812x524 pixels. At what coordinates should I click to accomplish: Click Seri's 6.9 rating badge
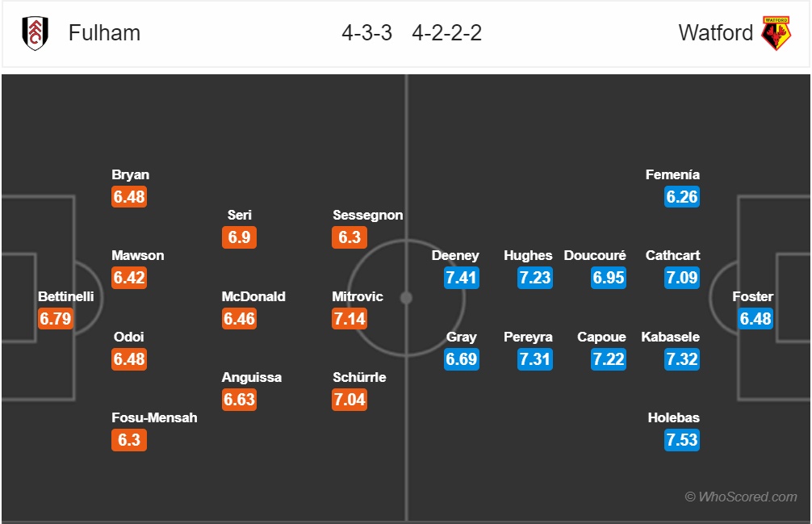click(x=239, y=237)
